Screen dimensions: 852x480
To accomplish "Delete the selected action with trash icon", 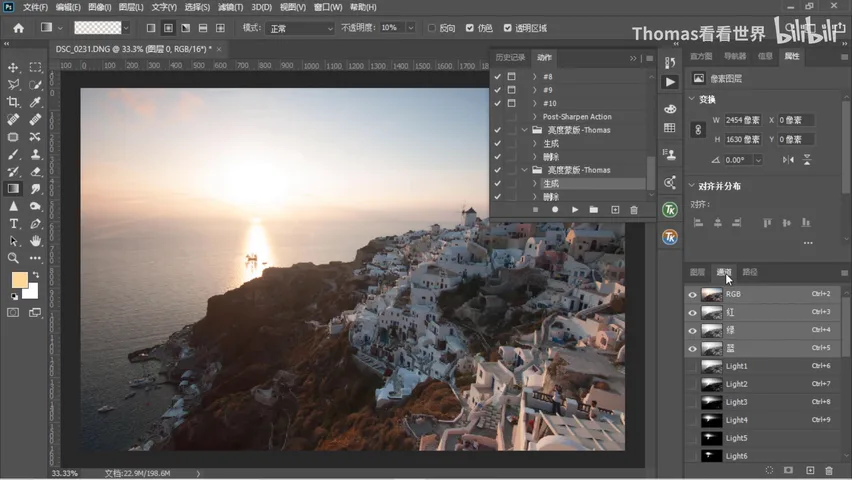I will click(634, 210).
